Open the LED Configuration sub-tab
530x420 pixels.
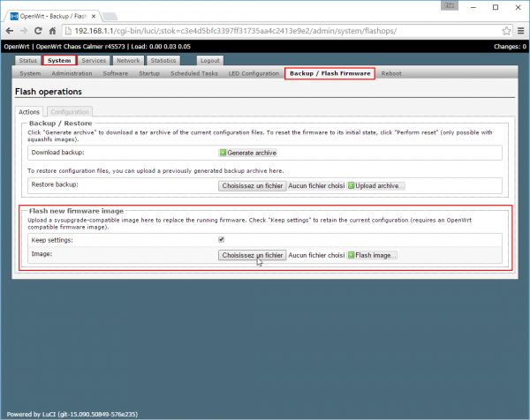[254, 73]
